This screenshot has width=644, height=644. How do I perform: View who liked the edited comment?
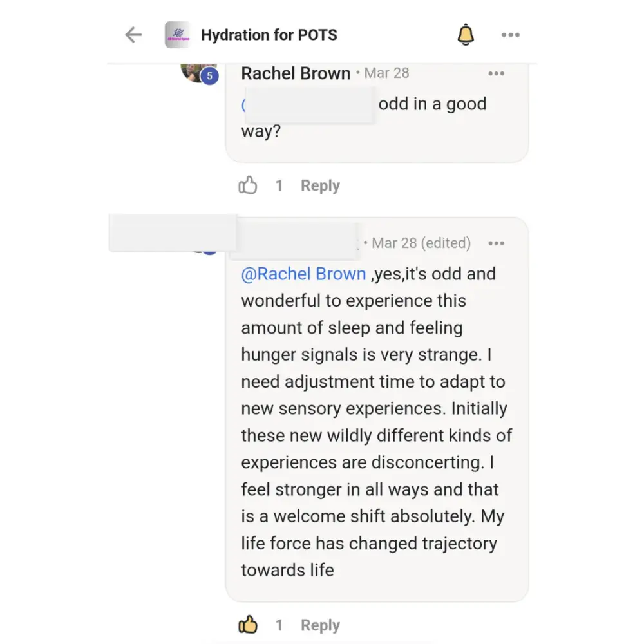click(279, 625)
